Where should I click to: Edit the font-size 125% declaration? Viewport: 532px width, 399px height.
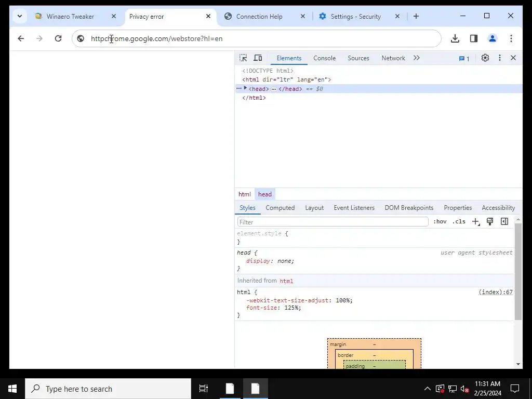click(273, 308)
